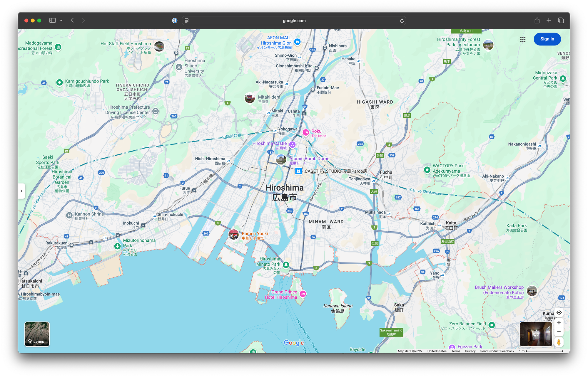The width and height of the screenshot is (588, 377).
Task: Open the Terms link in footer
Action: [456, 351]
